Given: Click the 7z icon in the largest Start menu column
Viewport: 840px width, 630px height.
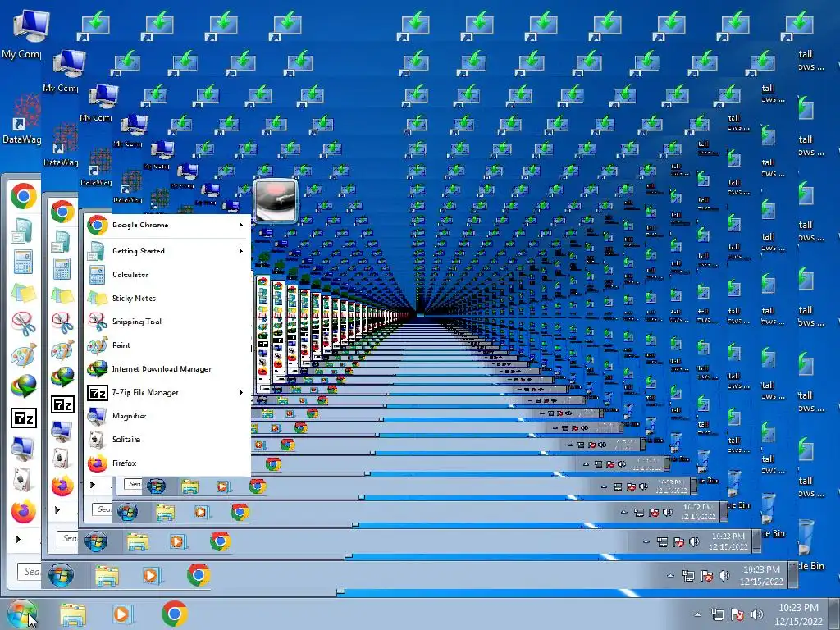Looking at the screenshot, I should click(x=23, y=418).
